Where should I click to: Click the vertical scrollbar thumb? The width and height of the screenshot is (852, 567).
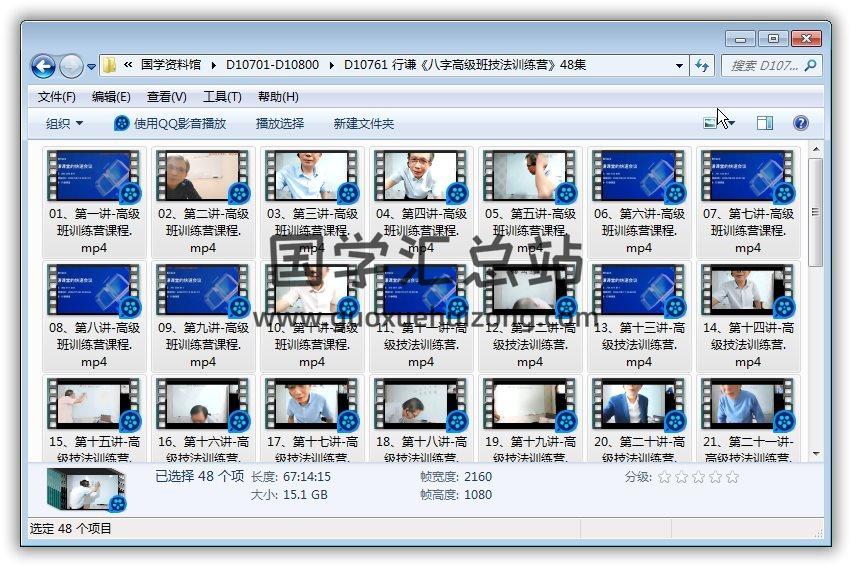pos(815,212)
